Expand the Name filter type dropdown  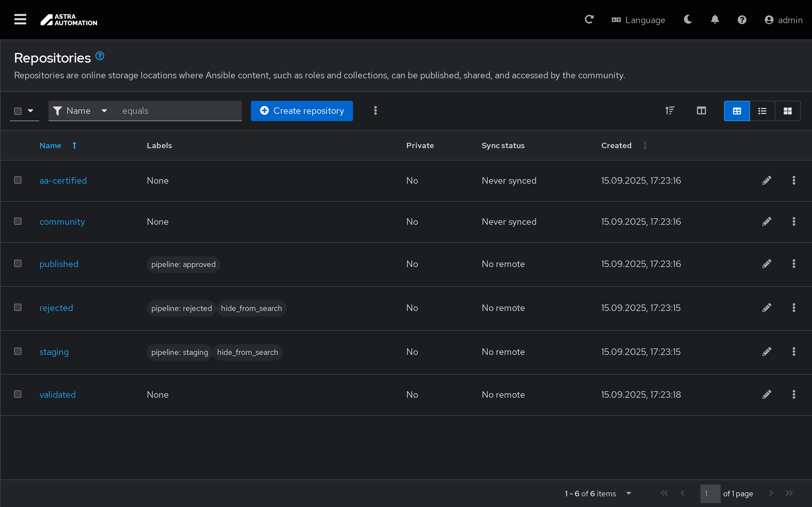click(x=81, y=111)
